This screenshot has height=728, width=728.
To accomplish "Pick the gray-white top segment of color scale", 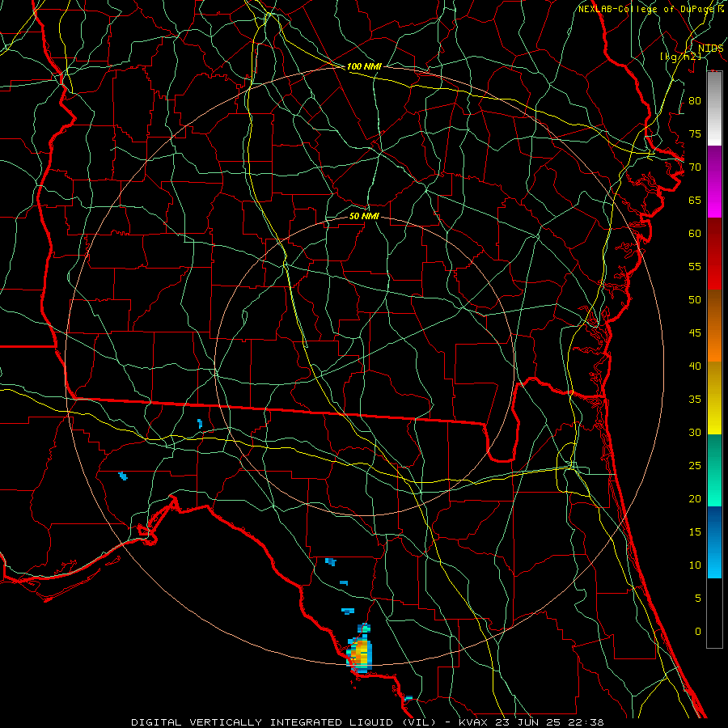I will [x=714, y=108].
